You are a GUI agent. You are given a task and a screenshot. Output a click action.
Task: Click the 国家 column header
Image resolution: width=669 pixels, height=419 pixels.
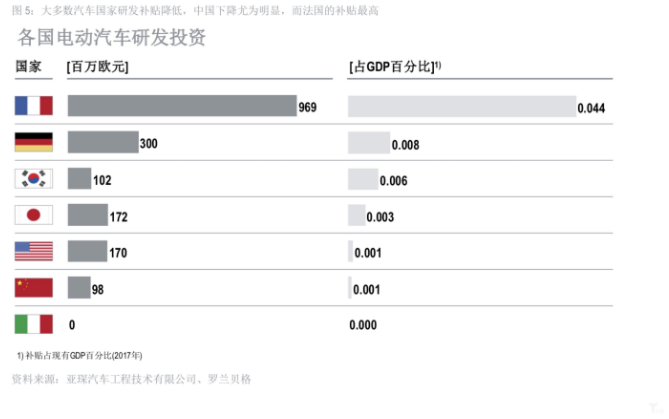pos(29,67)
